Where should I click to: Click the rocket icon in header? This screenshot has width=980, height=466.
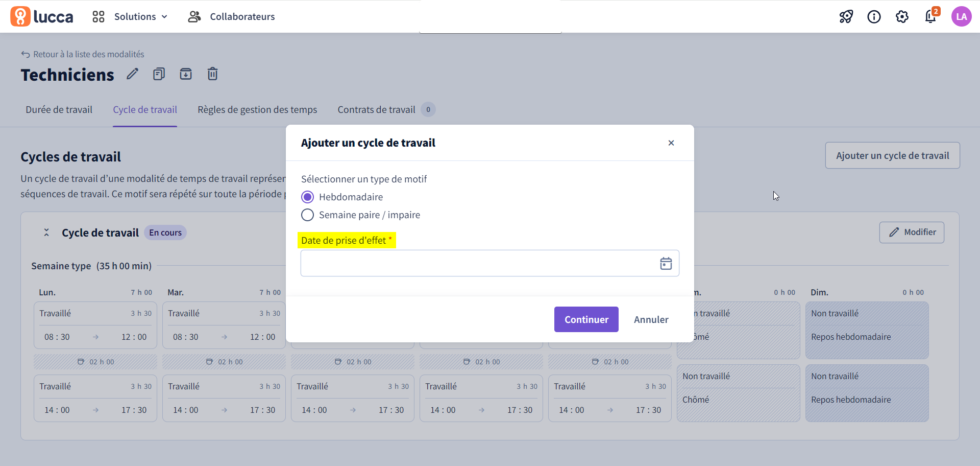pos(846,17)
